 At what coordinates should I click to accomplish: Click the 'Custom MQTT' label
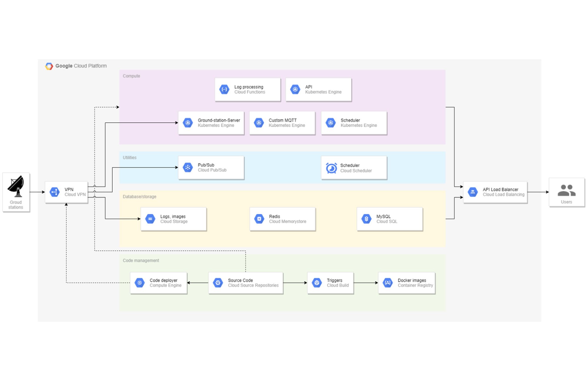(283, 120)
